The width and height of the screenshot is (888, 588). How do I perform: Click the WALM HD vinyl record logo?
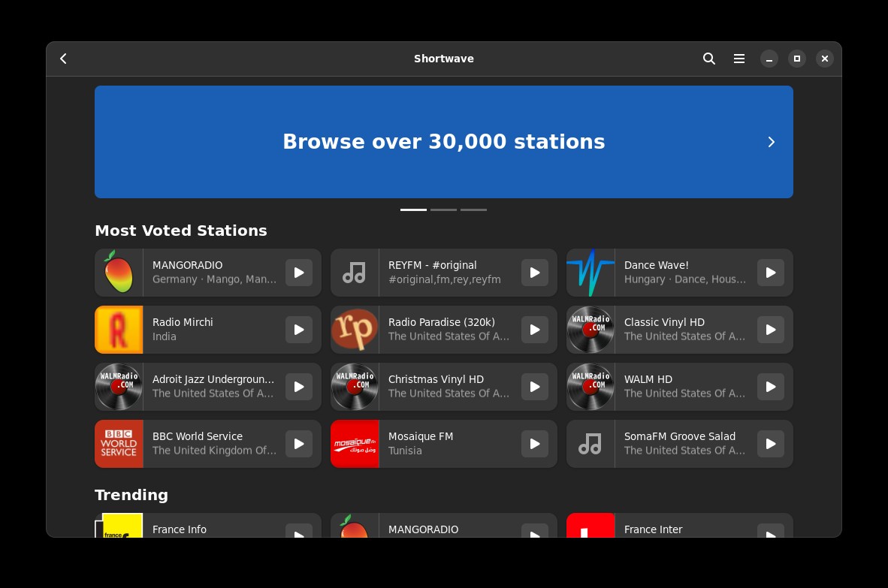click(x=590, y=387)
